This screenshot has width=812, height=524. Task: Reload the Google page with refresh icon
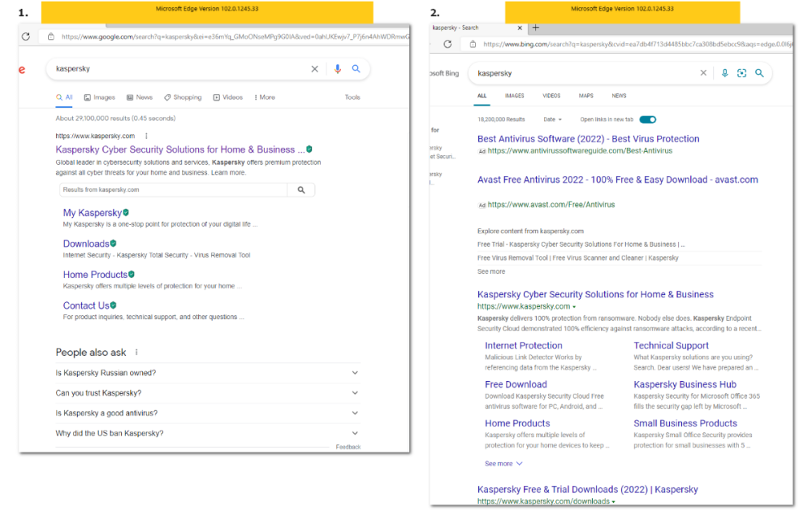tap(26, 37)
